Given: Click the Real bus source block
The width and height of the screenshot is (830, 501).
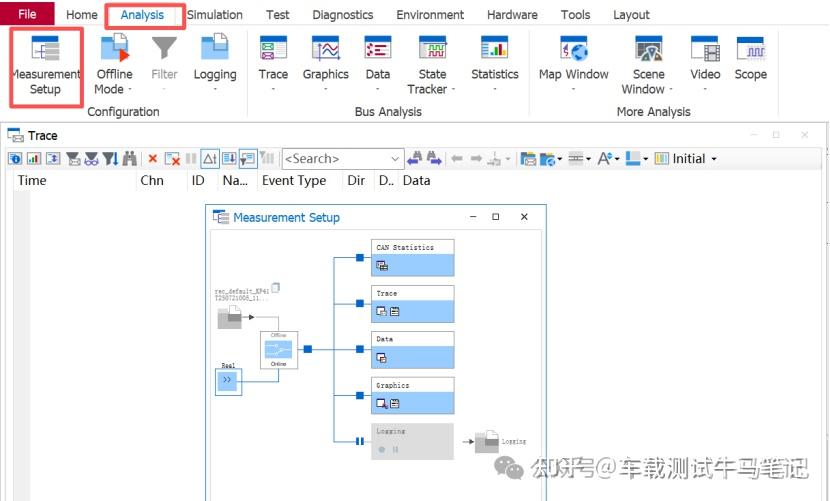Looking at the screenshot, I should (228, 381).
